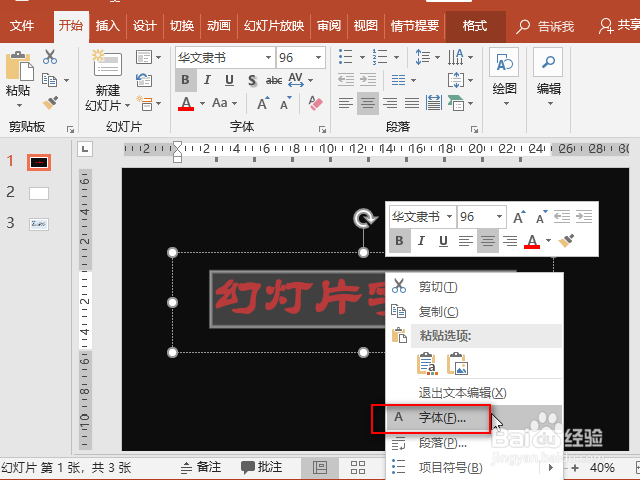Toggle Underline in the ribbon font group
The image size is (640, 480).
click(229, 80)
